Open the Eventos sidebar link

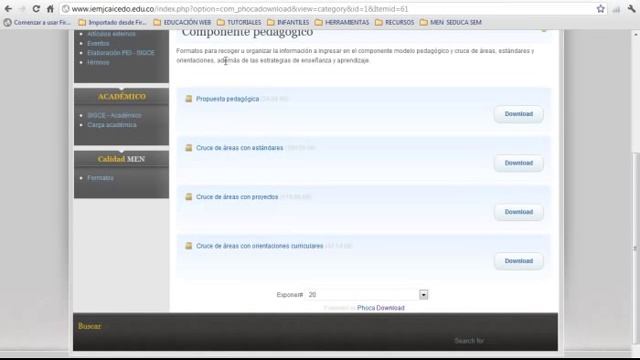tap(98, 43)
